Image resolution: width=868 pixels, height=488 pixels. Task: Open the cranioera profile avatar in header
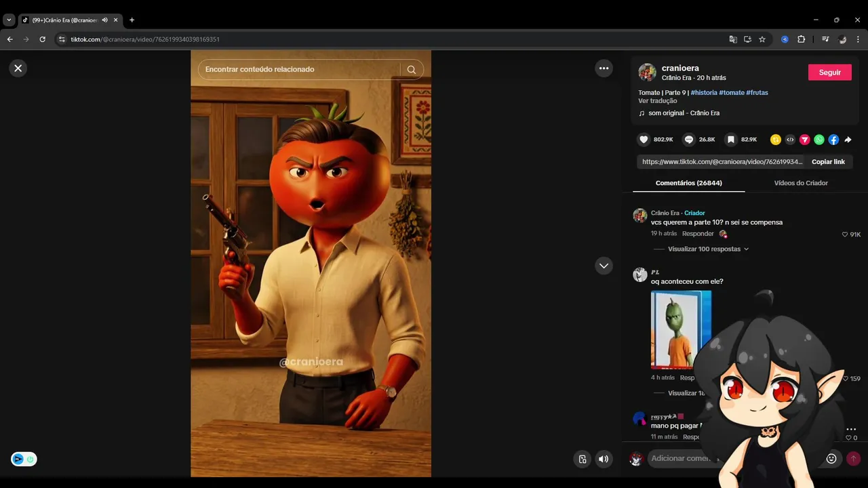[x=647, y=72]
